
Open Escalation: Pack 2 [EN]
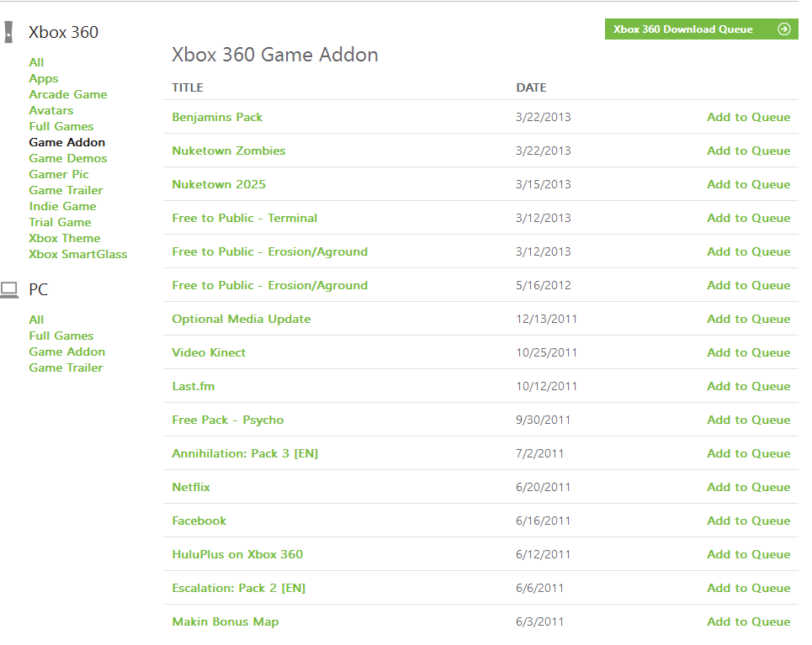point(239,589)
